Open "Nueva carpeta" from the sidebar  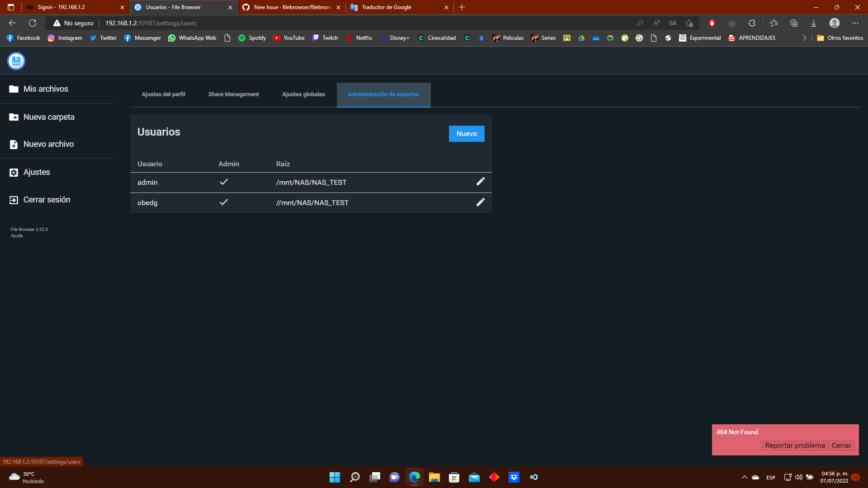[48, 117]
